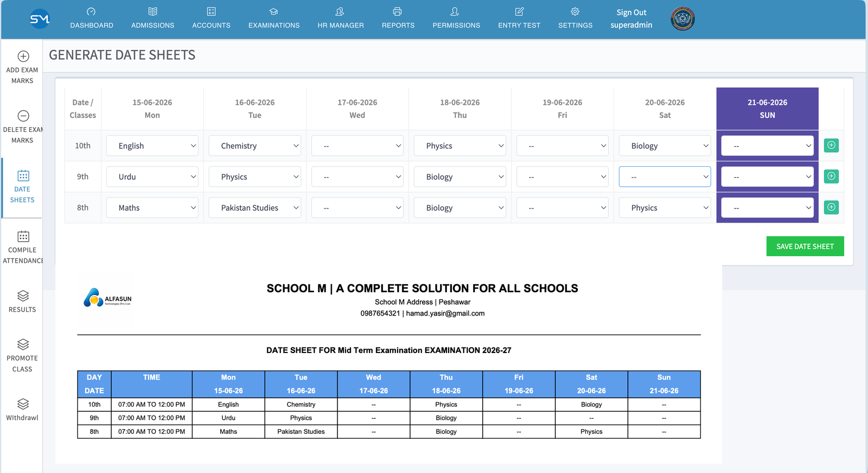Open the Entry Test edit icon
Screen dimensions: 868x473
[519, 11]
